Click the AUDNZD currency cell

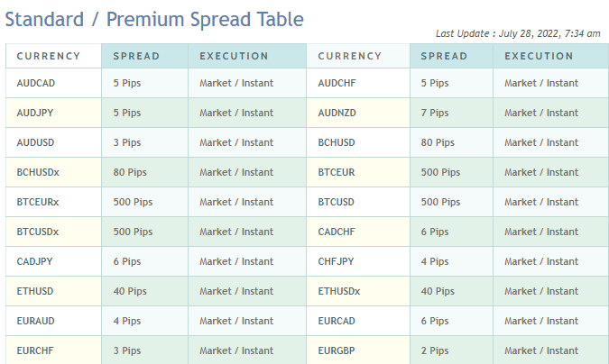[358, 113]
